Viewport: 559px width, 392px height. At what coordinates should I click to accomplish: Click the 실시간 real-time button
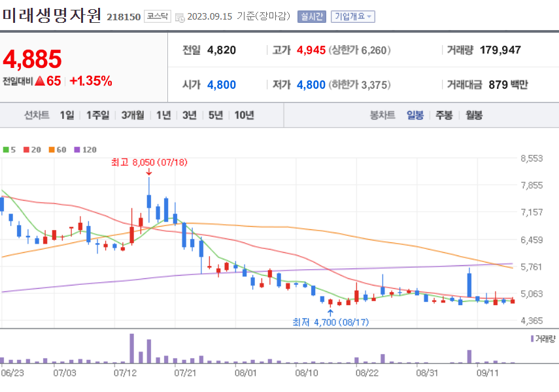312,16
